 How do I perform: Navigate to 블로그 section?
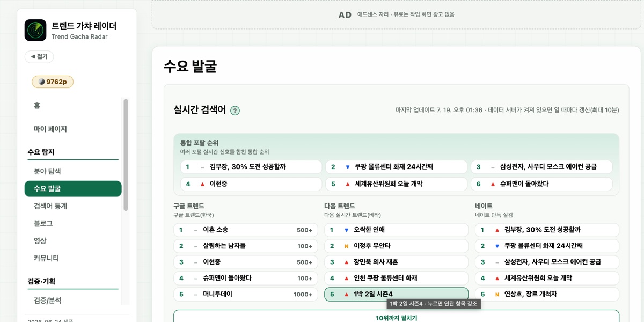(73, 223)
